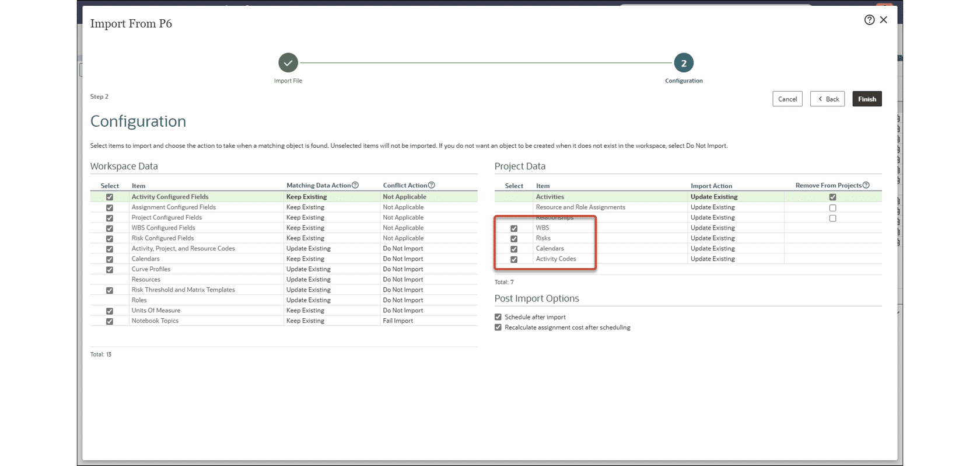Deselect the Units Of Measure checkbox

[x=110, y=311]
